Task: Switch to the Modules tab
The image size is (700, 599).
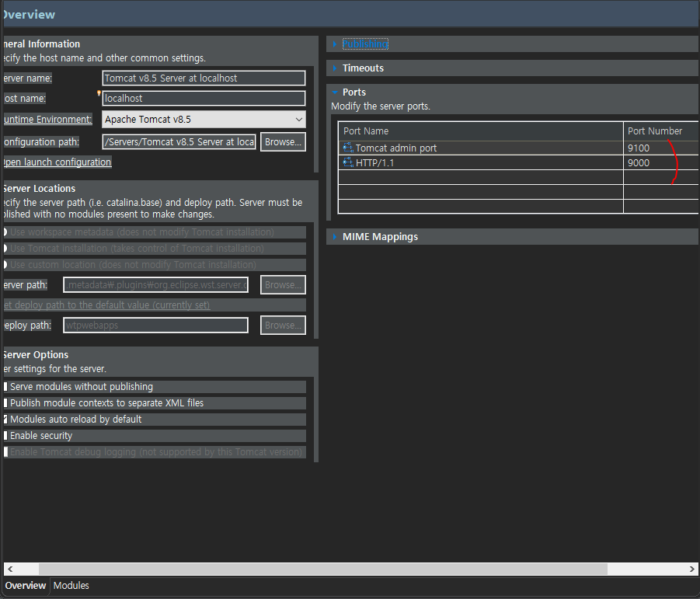Action: click(x=71, y=585)
